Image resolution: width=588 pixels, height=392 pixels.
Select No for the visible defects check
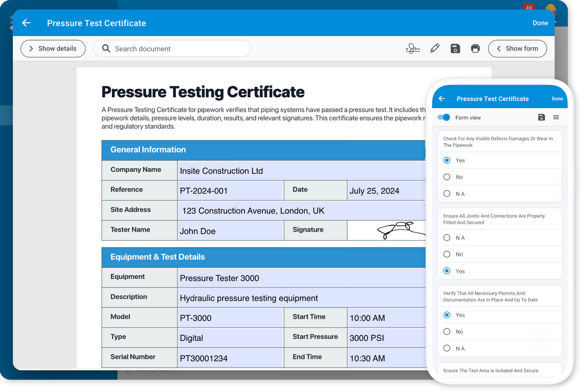click(x=447, y=177)
